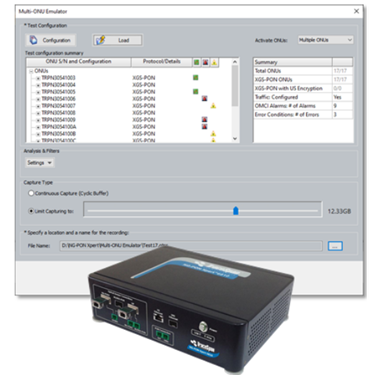Click yellow warning icon for TRPN30541007

click(x=213, y=106)
